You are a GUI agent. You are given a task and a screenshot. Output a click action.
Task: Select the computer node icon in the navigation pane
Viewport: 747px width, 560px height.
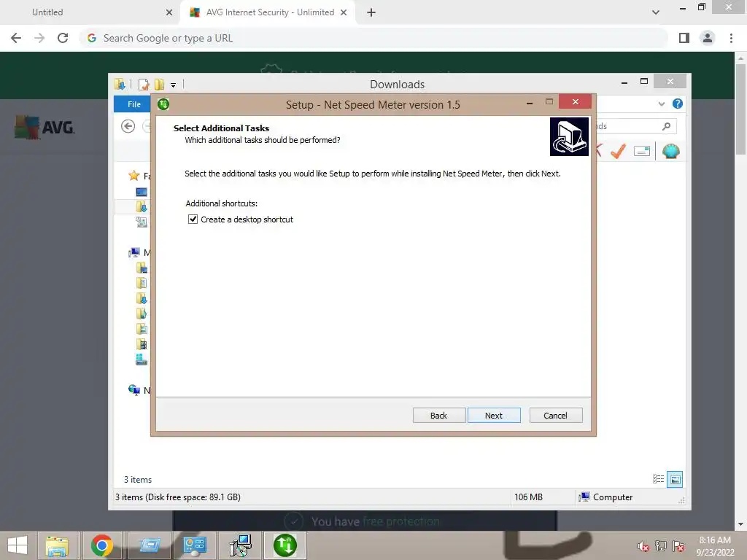click(134, 252)
